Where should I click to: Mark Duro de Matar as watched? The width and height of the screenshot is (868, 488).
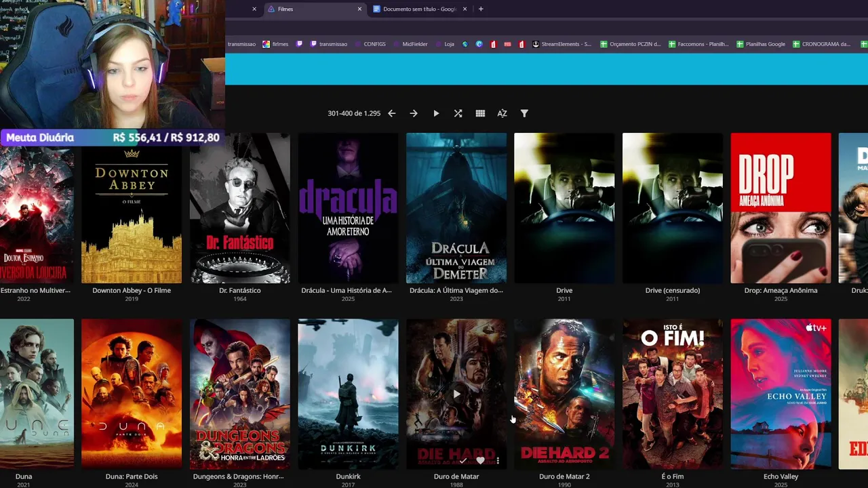[463, 461]
